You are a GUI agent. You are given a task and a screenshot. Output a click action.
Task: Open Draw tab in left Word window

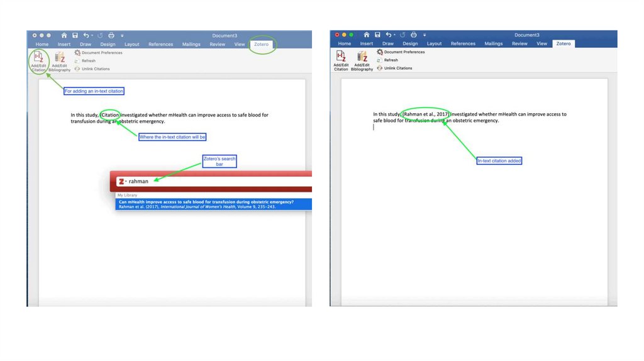86,45
